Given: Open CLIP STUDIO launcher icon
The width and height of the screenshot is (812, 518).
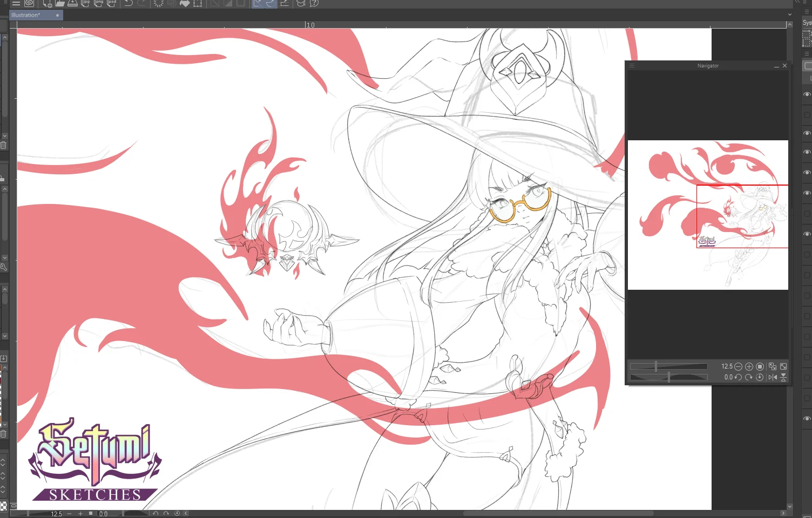Looking at the screenshot, I should [29, 3].
